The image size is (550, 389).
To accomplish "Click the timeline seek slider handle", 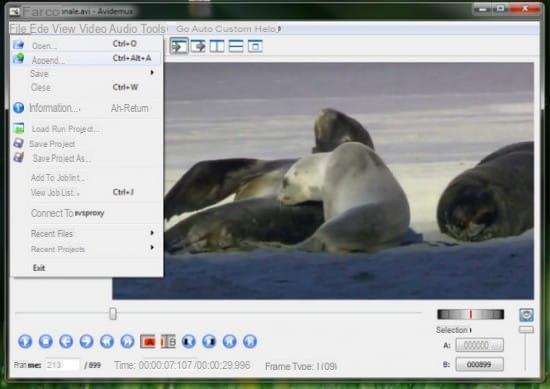I will pyautogui.click(x=113, y=313).
